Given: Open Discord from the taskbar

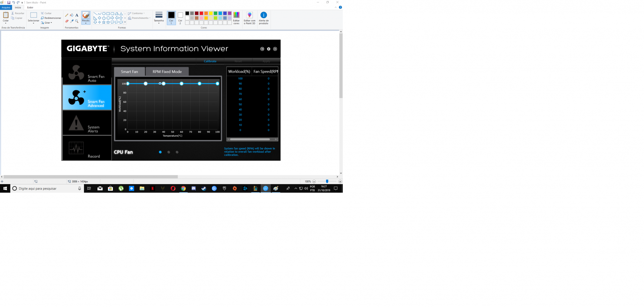Looking at the screenshot, I should coord(194,189).
